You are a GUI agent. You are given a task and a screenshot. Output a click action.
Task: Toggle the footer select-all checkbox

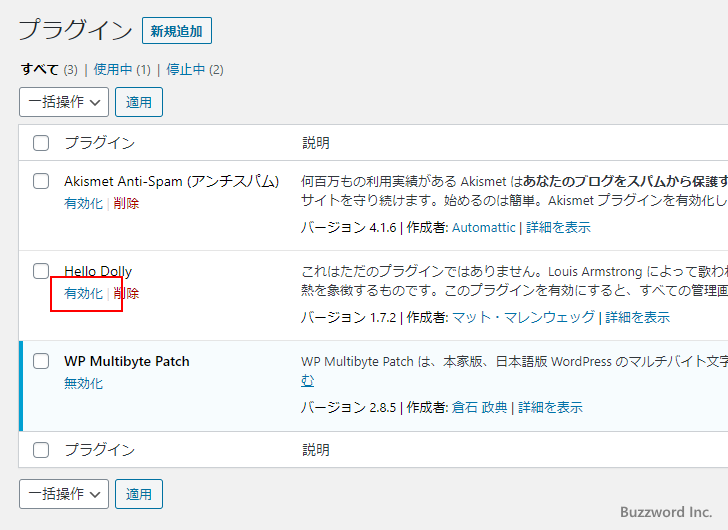pyautogui.click(x=41, y=450)
